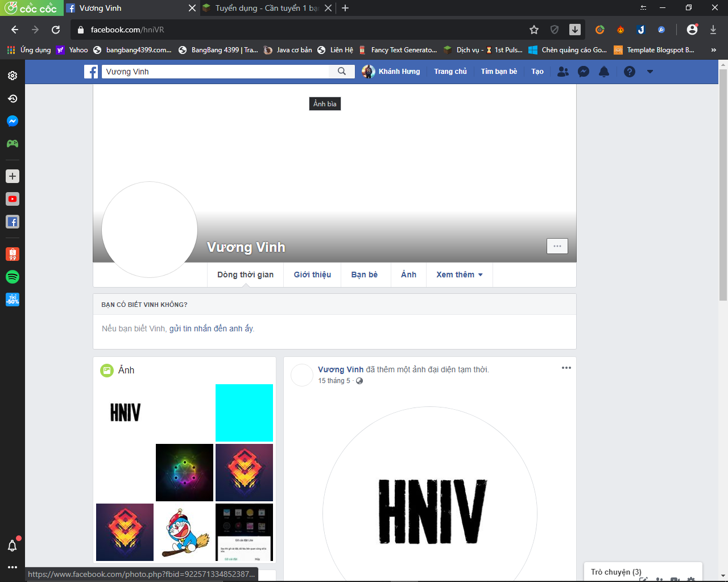The height and width of the screenshot is (582, 728).
Task: Focus the Facebook search field
Action: [216, 72]
